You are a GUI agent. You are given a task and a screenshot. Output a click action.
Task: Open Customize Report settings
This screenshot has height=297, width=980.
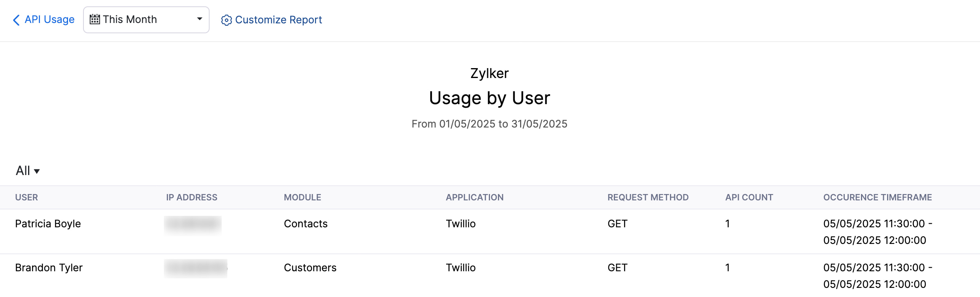tap(278, 20)
